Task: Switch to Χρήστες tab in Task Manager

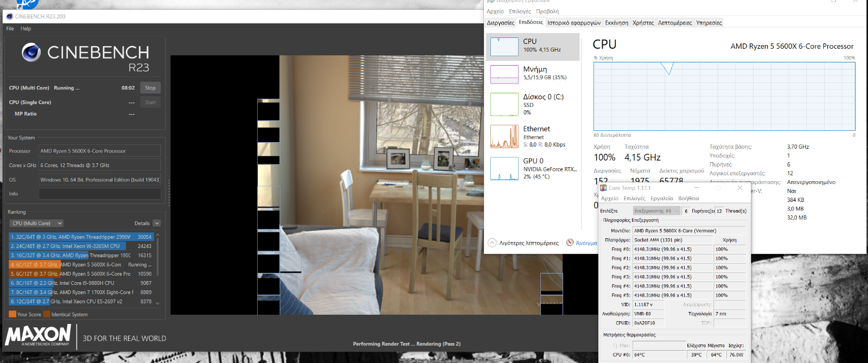Action: tap(643, 23)
